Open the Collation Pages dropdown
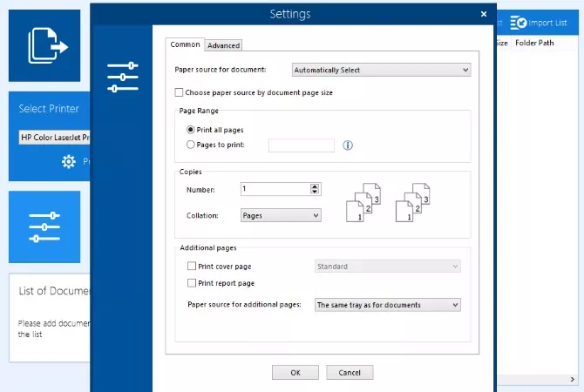This screenshot has height=392, width=584. (x=281, y=215)
